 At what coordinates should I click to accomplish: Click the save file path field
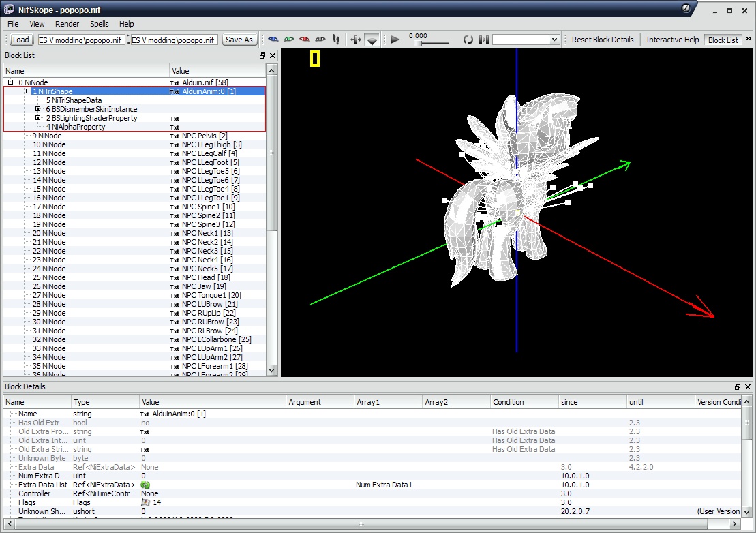(174, 40)
